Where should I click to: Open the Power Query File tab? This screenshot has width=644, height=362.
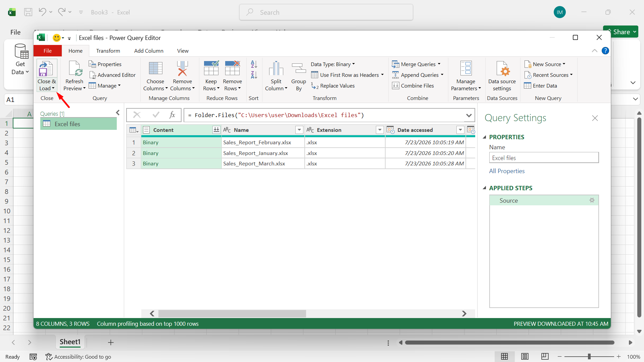point(48,51)
